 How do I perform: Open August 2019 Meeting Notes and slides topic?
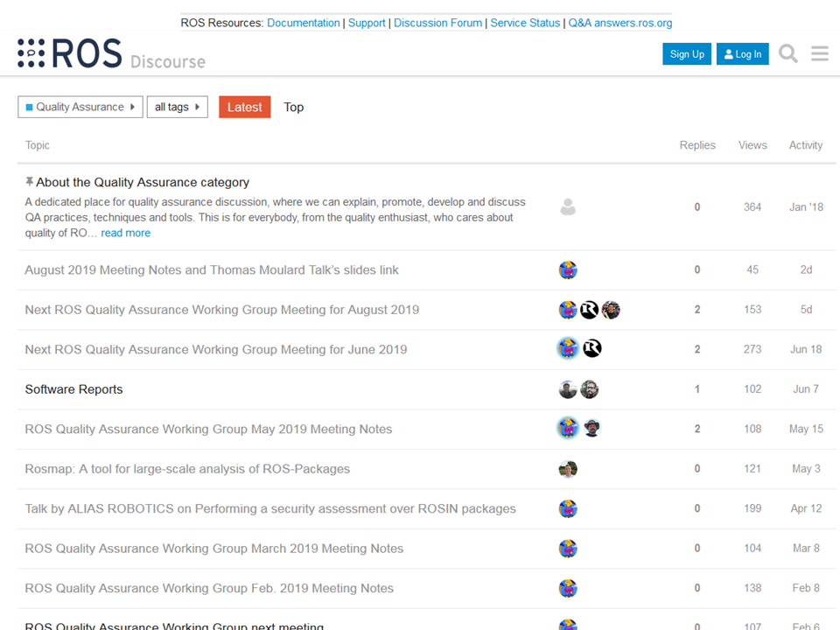click(x=212, y=270)
